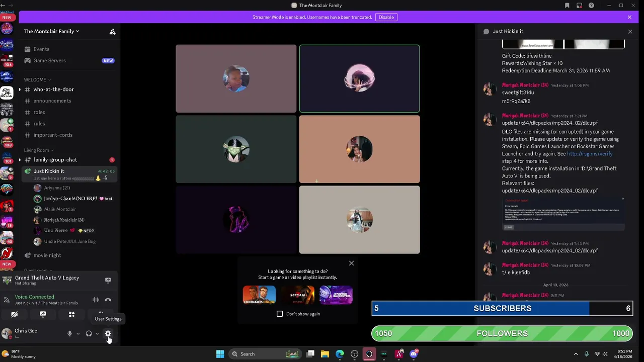Open File Explorer from taskbar
The width and height of the screenshot is (644, 362).
click(325, 354)
